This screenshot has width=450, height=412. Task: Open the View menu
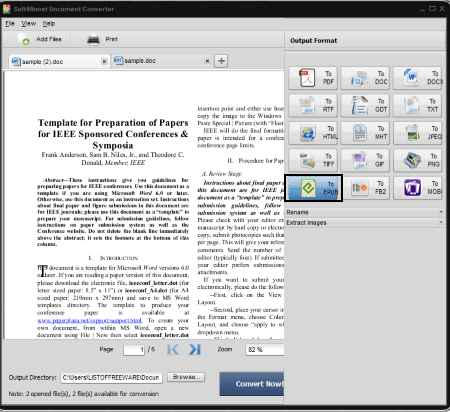pyautogui.click(x=28, y=24)
